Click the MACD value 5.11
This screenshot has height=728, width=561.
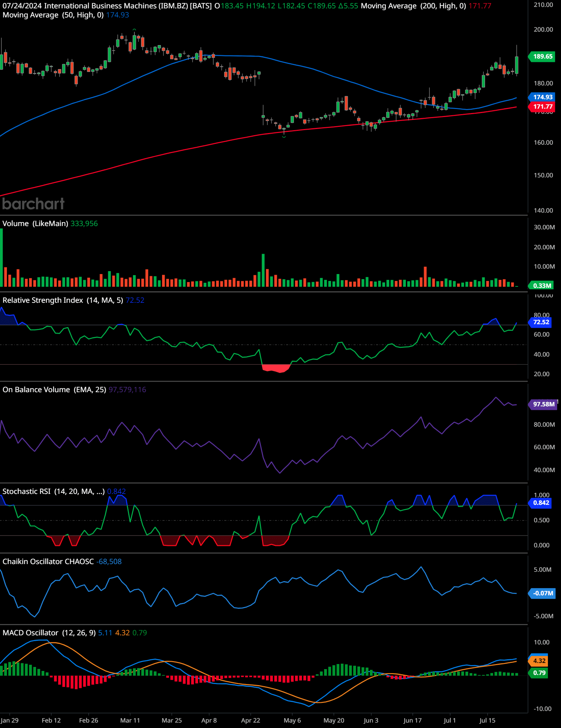[105, 633]
